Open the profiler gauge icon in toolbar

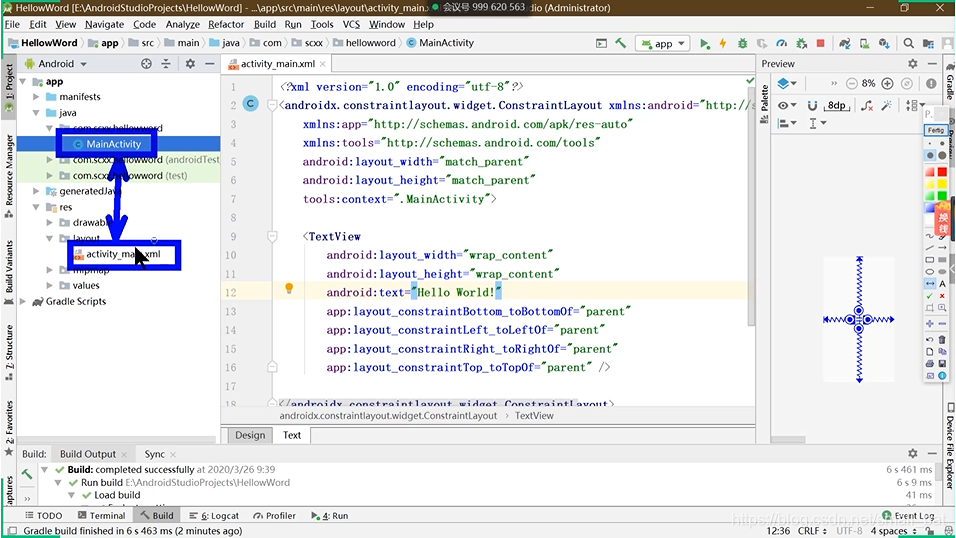tap(782, 43)
